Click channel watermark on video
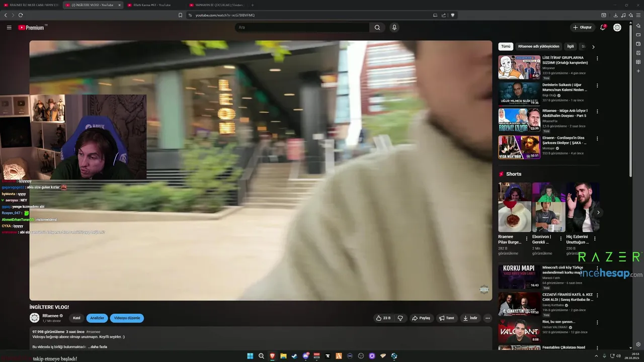The width and height of the screenshot is (644, 362). click(484, 290)
